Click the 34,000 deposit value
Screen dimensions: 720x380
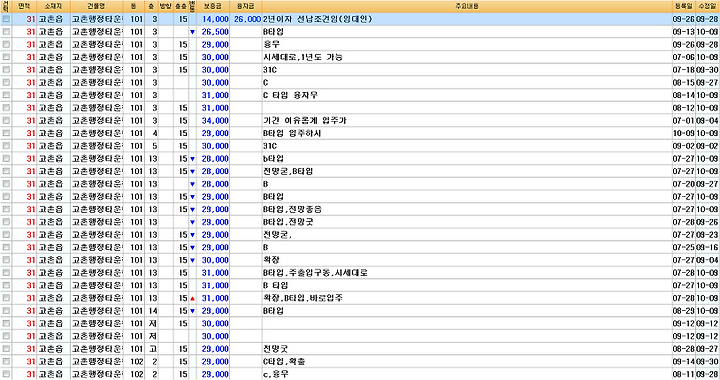[215, 121]
